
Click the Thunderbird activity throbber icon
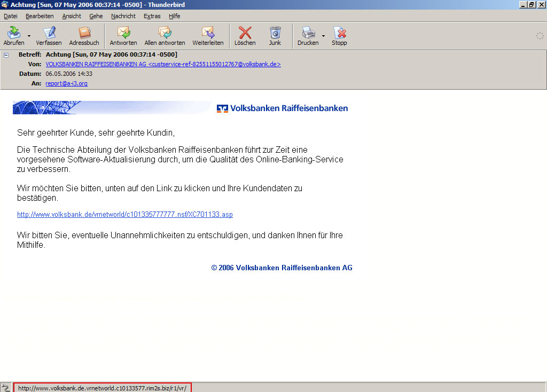(540, 36)
